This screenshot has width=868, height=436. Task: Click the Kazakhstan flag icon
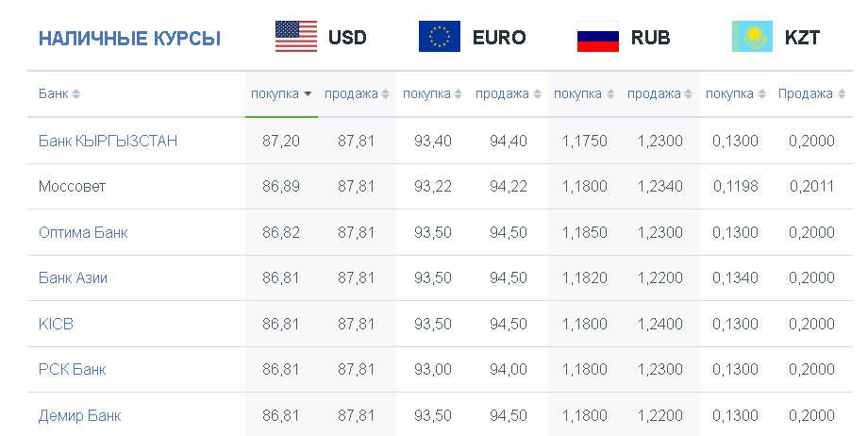click(x=752, y=37)
